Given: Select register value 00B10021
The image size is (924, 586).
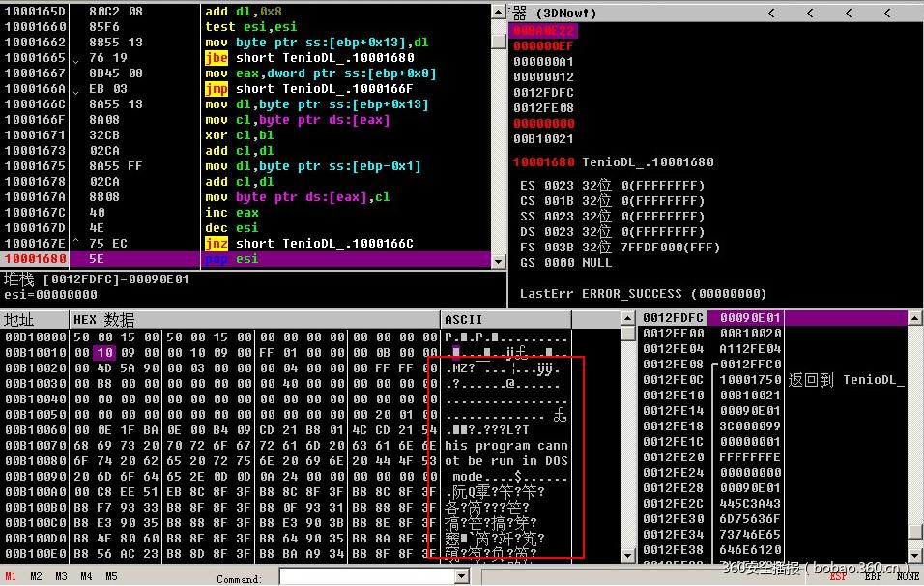Looking at the screenshot, I should [x=543, y=139].
